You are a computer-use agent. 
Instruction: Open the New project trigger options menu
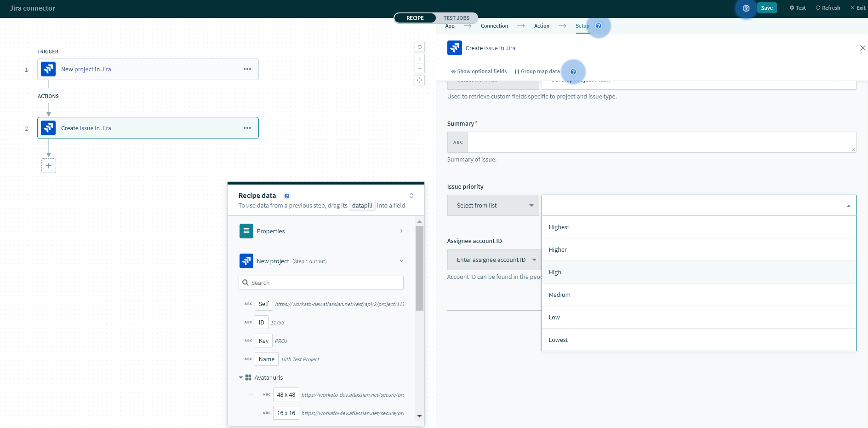point(247,69)
